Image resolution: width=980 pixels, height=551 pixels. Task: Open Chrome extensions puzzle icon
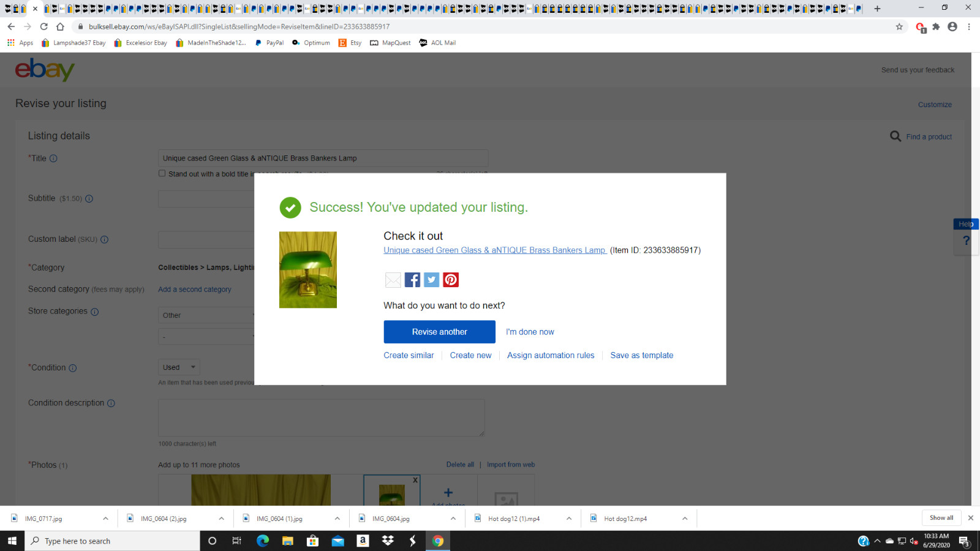pos(936,26)
